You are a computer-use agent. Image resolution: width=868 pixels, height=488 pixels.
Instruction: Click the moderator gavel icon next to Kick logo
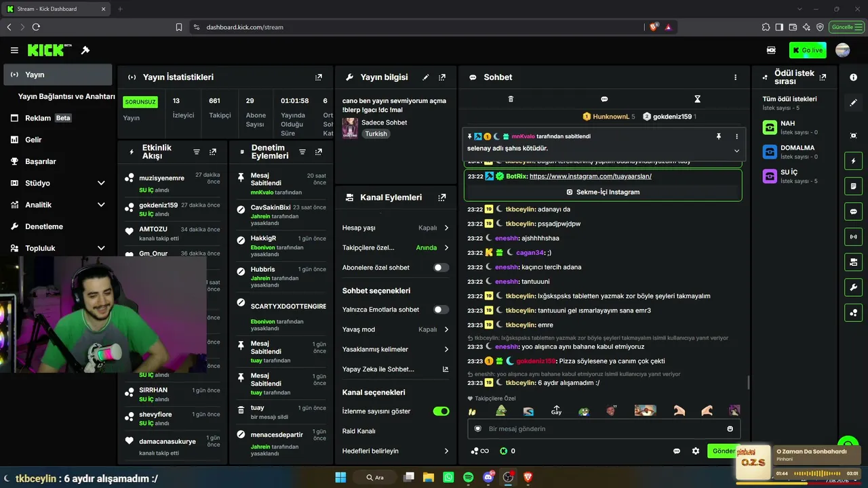(85, 50)
